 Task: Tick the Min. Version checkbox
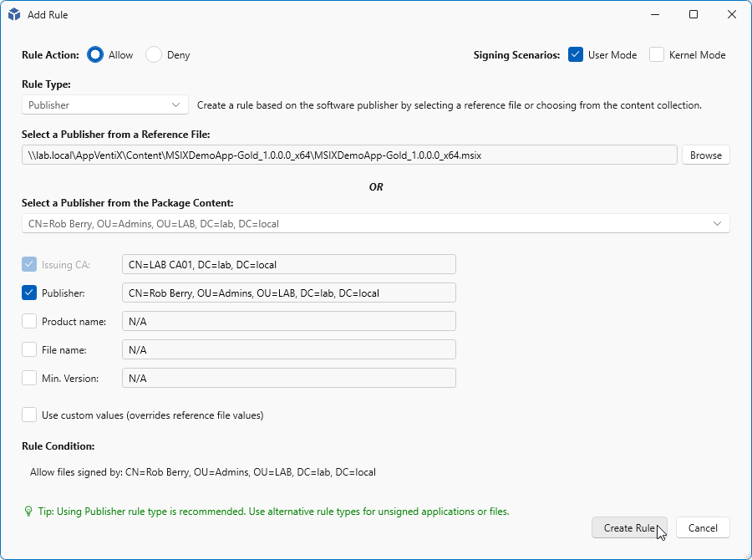pos(30,378)
